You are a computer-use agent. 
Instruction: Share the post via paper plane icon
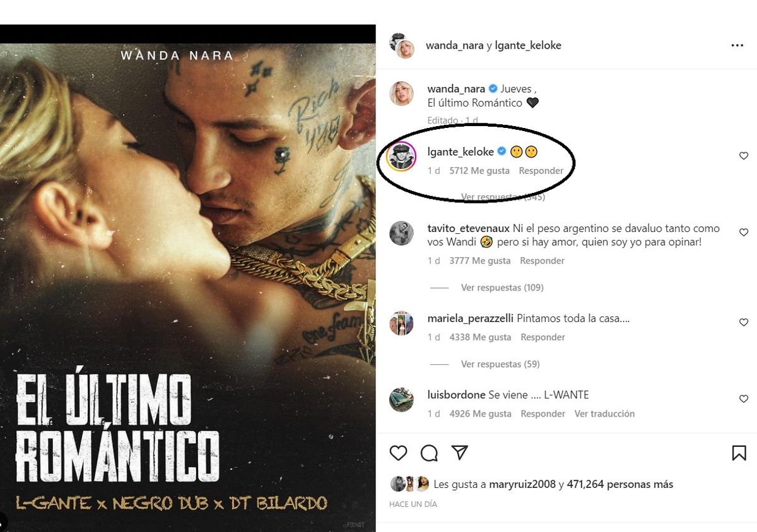pos(460,453)
